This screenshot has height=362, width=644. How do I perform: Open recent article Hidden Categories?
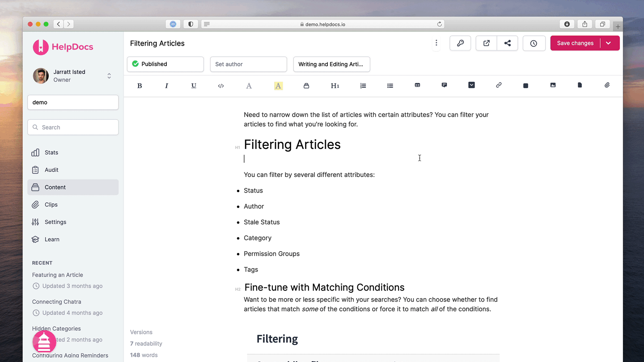56,328
